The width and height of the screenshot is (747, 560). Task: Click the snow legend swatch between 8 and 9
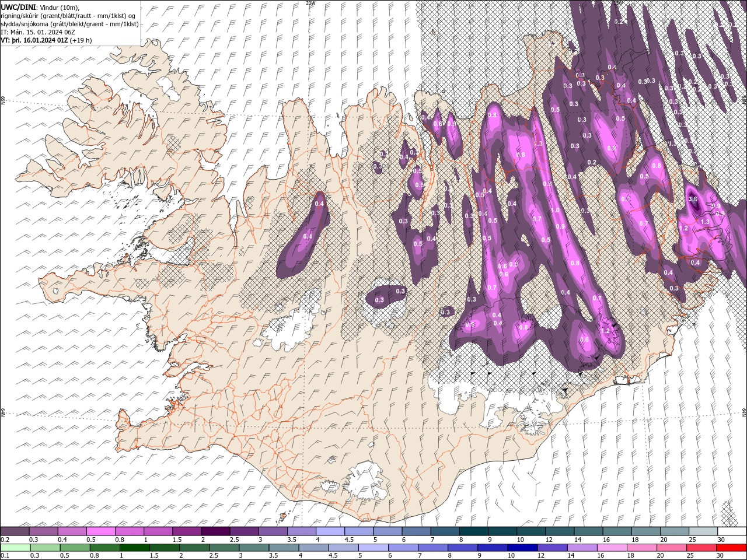point(474,531)
